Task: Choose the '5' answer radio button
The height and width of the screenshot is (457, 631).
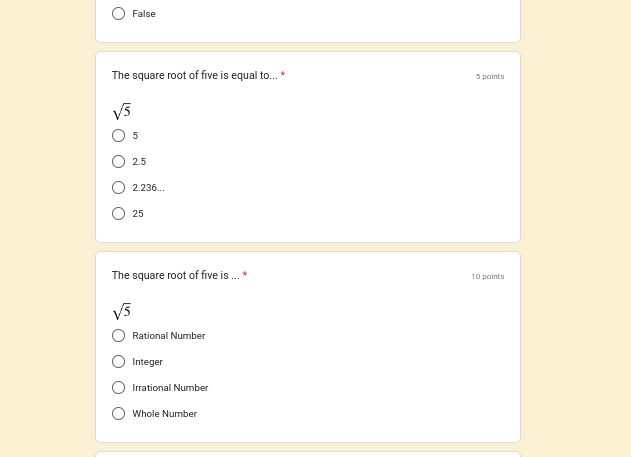Action: pyautogui.click(x=118, y=136)
